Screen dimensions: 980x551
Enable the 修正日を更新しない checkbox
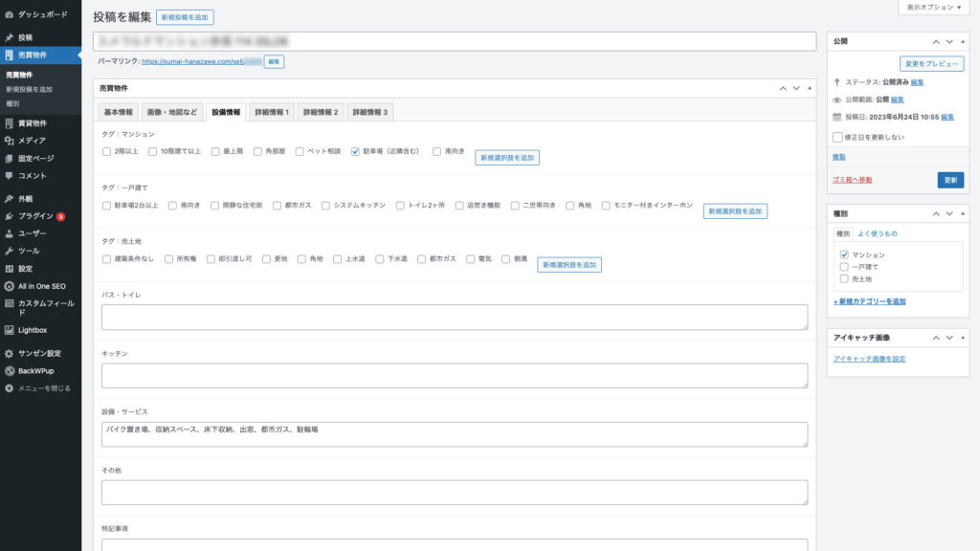(837, 137)
